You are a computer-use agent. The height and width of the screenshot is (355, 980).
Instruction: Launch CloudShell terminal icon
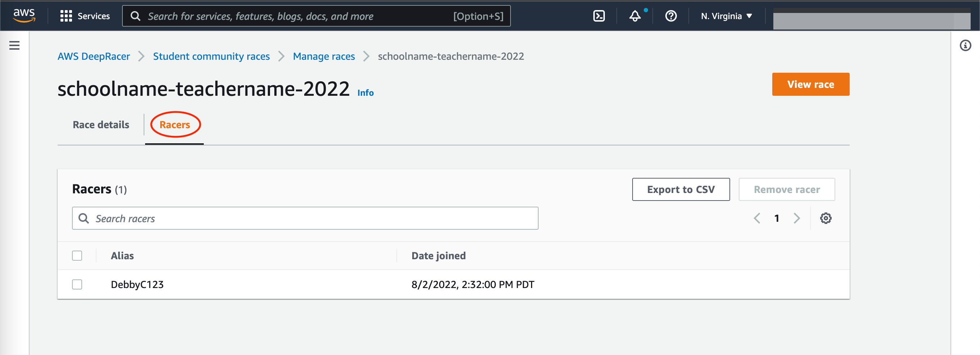point(599,16)
